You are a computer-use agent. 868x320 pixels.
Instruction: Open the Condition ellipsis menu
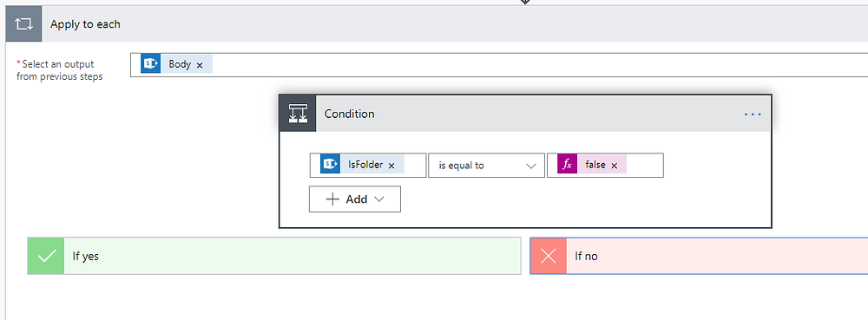(753, 114)
